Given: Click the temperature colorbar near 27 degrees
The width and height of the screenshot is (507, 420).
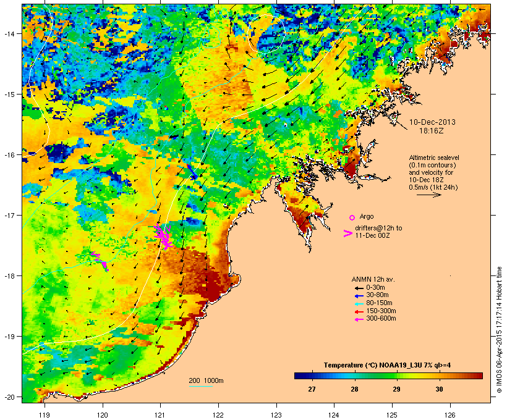Looking at the screenshot, I should tap(312, 376).
